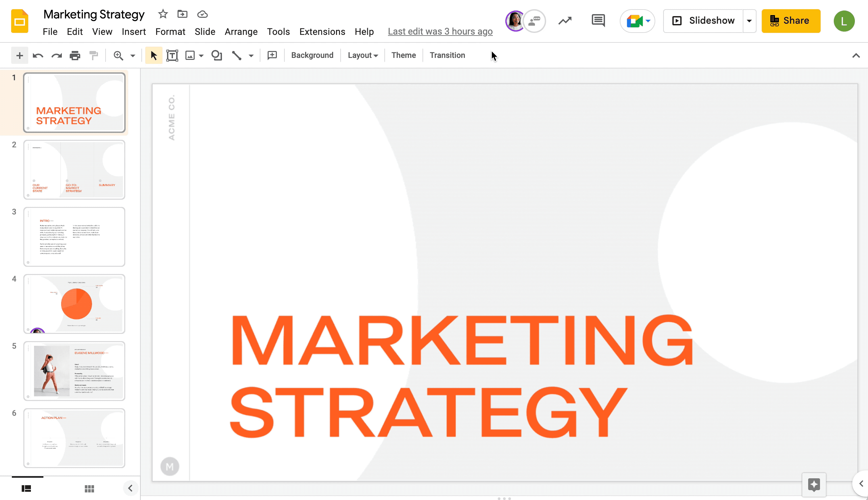Toggle the filmstrip panel collapse
Viewport: 868px width, 500px height.
coord(130,488)
